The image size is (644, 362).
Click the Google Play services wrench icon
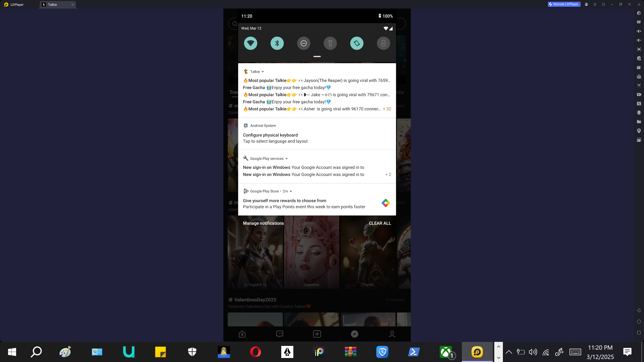click(x=246, y=158)
